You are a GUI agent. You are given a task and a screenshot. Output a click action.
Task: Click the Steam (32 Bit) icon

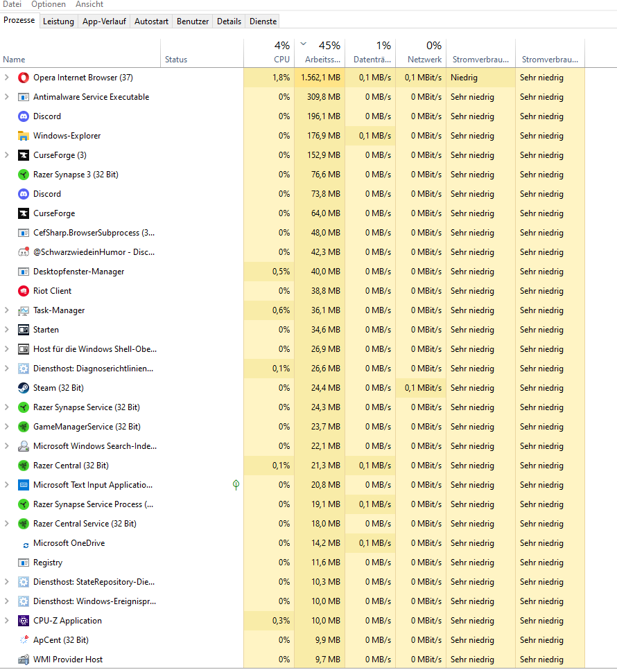tap(23, 388)
